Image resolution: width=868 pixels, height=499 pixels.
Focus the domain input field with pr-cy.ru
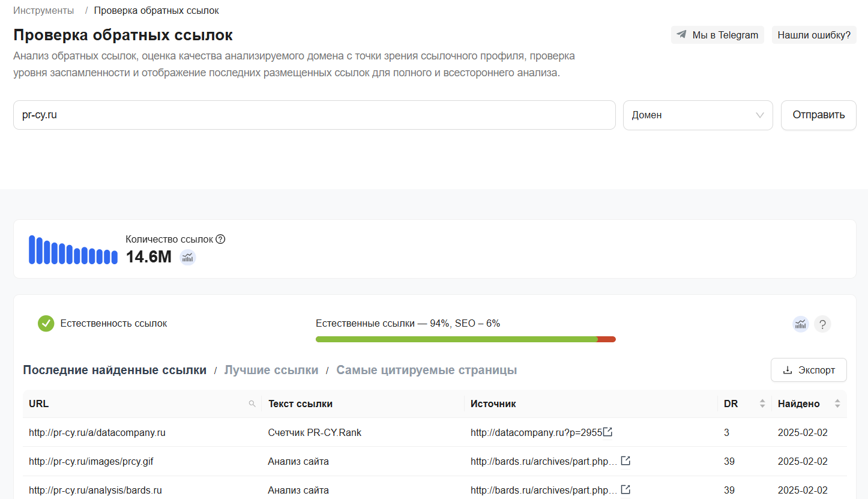click(x=314, y=115)
